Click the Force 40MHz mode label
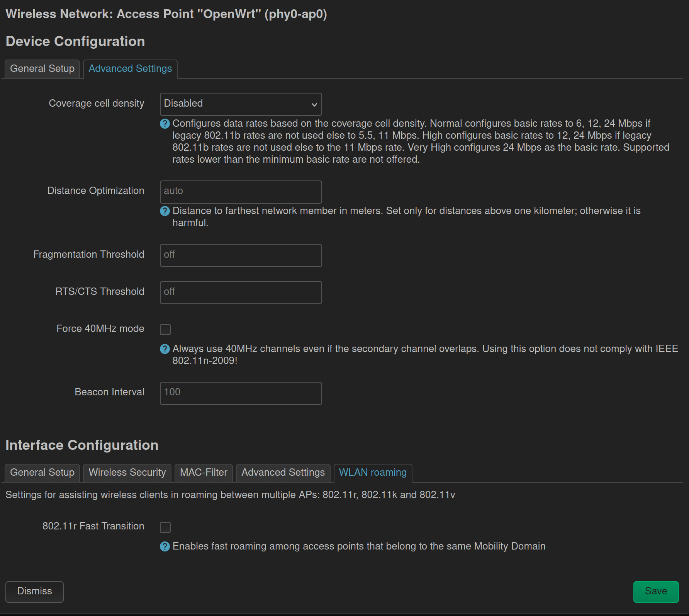Image resolution: width=689 pixels, height=616 pixels. coord(100,328)
